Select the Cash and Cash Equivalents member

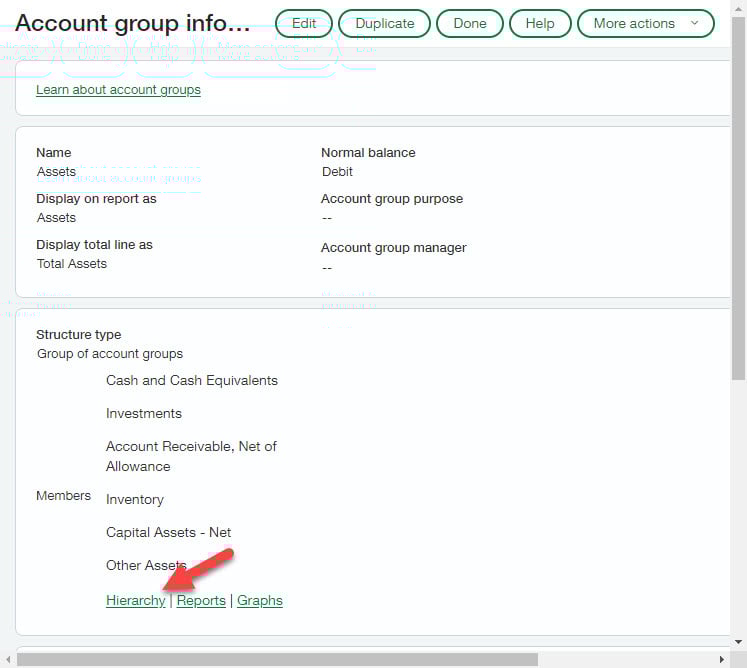[192, 381]
